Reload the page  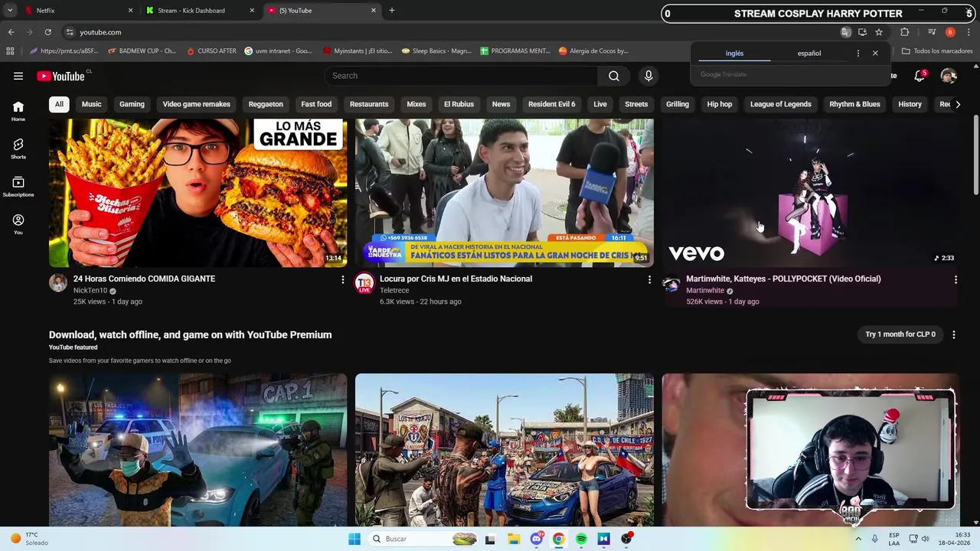[x=47, y=32]
